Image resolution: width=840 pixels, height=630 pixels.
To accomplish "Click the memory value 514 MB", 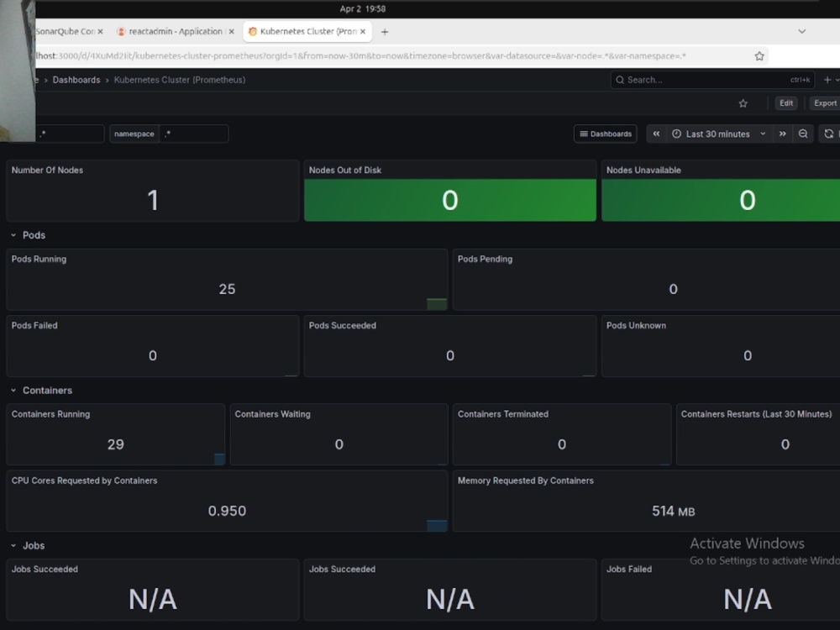I will point(674,511).
